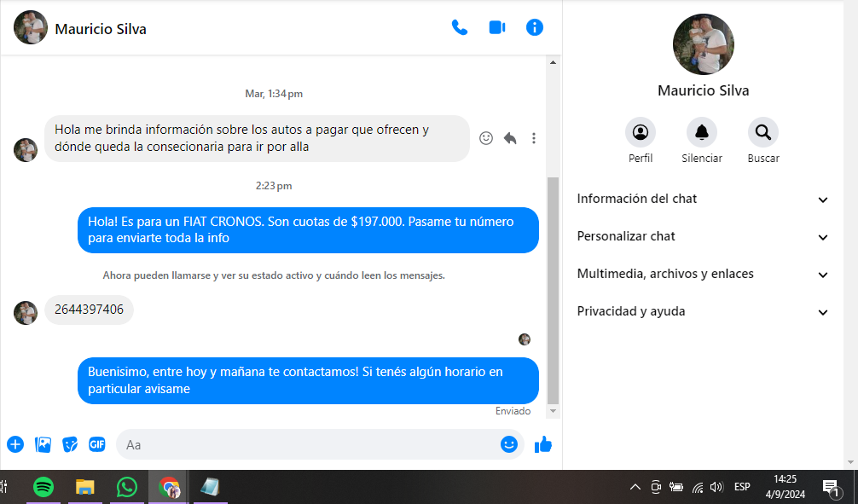The height and width of the screenshot is (504, 858).
Task: Click the phone number 2644397406 message
Action: [89, 310]
